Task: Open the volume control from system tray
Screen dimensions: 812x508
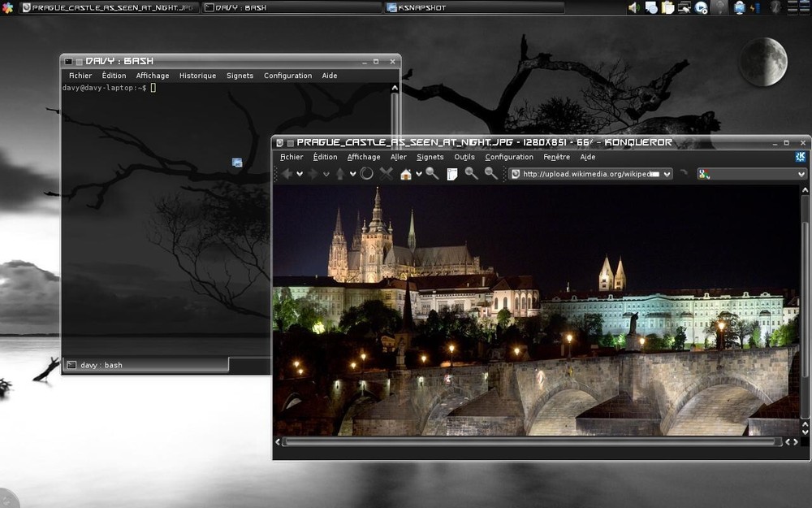Action: click(633, 8)
